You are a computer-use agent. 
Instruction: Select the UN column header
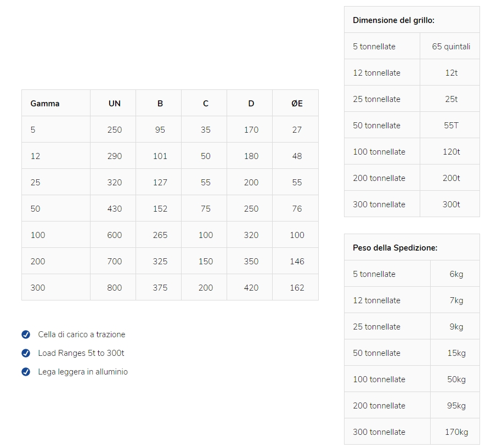(115, 103)
